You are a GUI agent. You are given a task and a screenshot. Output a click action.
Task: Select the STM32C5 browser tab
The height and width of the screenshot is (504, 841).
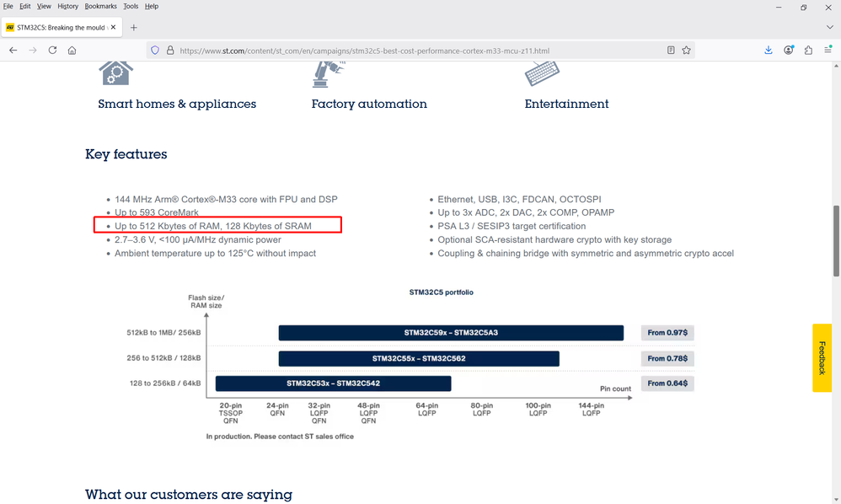pos(62,27)
